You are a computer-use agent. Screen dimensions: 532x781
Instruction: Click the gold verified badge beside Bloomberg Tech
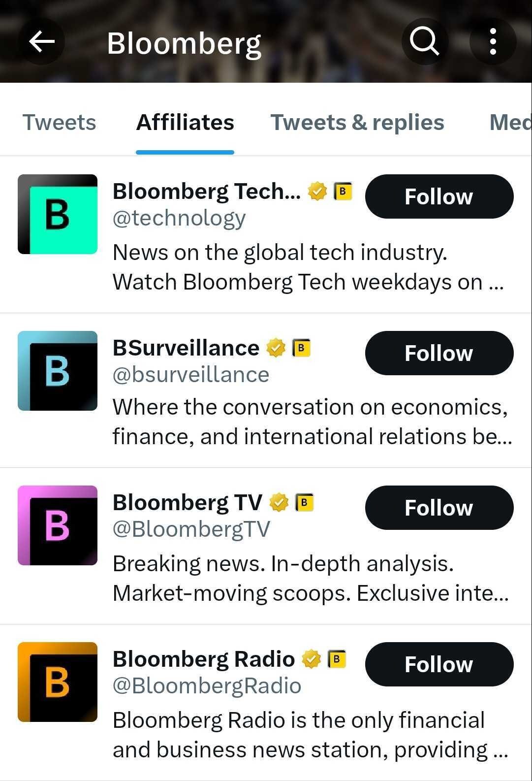(x=317, y=191)
